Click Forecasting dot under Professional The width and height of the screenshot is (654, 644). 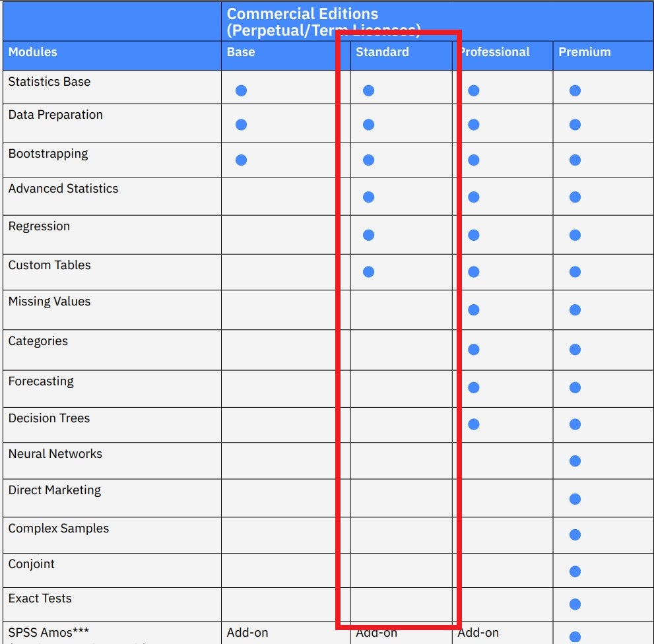pos(473,387)
